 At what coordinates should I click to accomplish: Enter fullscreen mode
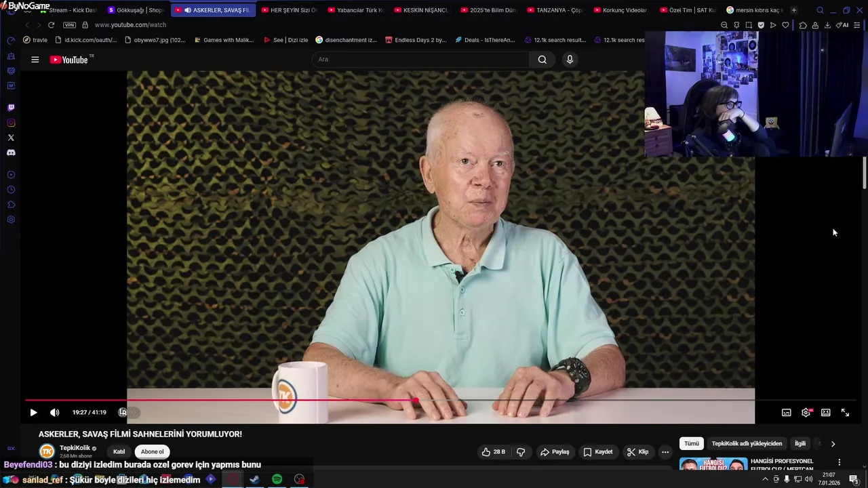(x=846, y=412)
